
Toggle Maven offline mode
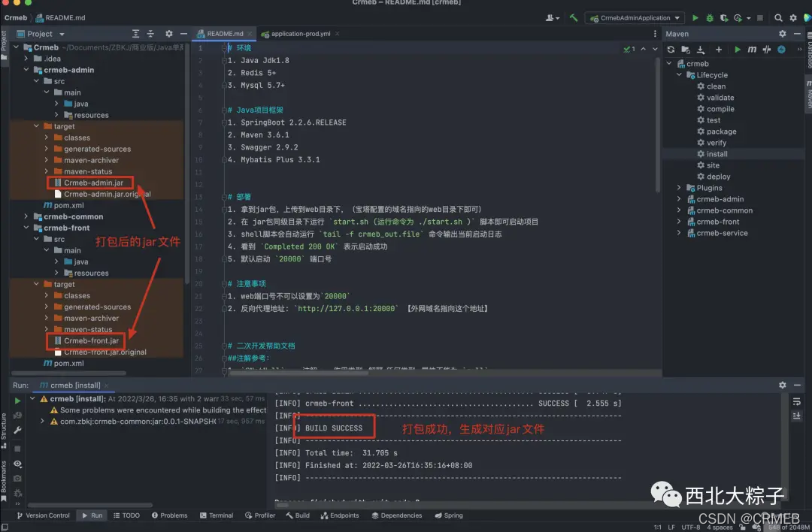tap(766, 49)
